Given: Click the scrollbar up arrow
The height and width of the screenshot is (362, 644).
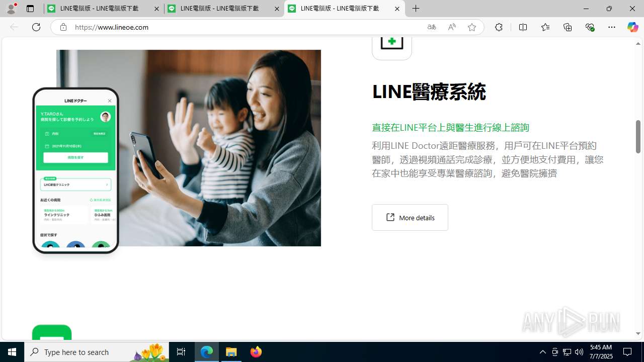Looking at the screenshot, I should 638,44.
